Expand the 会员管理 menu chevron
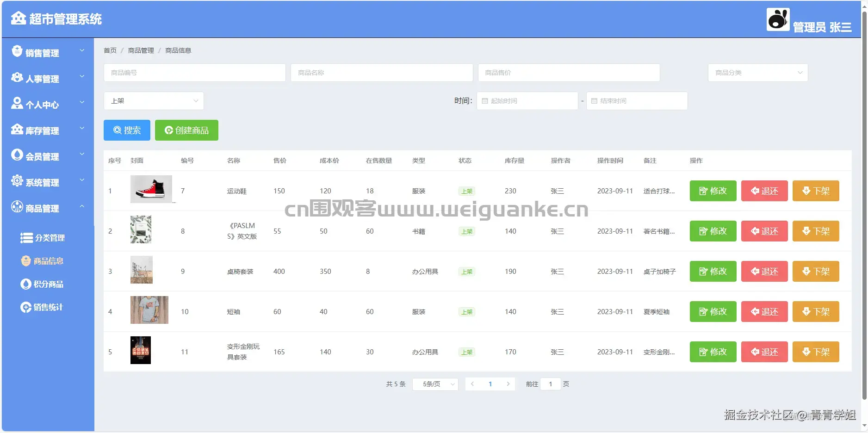The width and height of the screenshot is (868, 433). click(82, 154)
